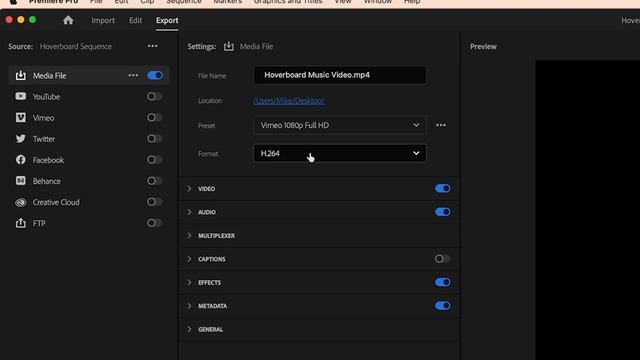This screenshot has width=640, height=360.
Task: Open the Help menu
Action: pyautogui.click(x=412, y=2)
